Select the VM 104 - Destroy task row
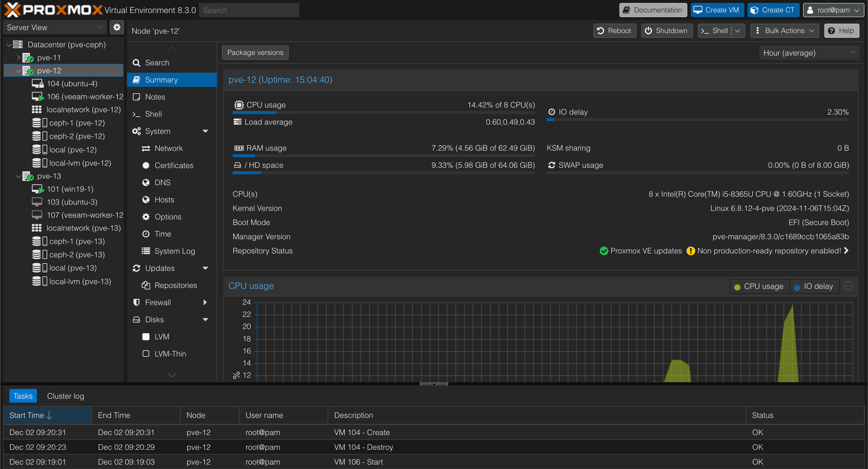The height and width of the screenshot is (469, 868). (434, 447)
